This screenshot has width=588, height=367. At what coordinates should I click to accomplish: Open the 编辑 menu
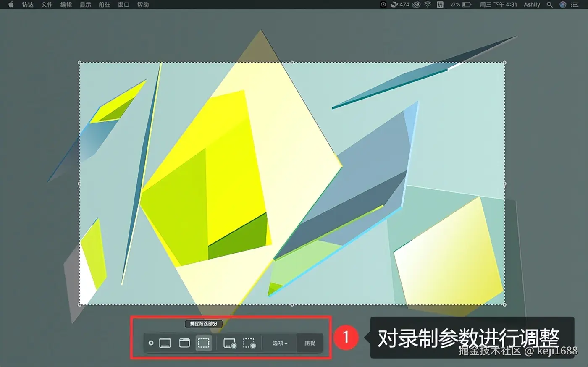coord(66,4)
